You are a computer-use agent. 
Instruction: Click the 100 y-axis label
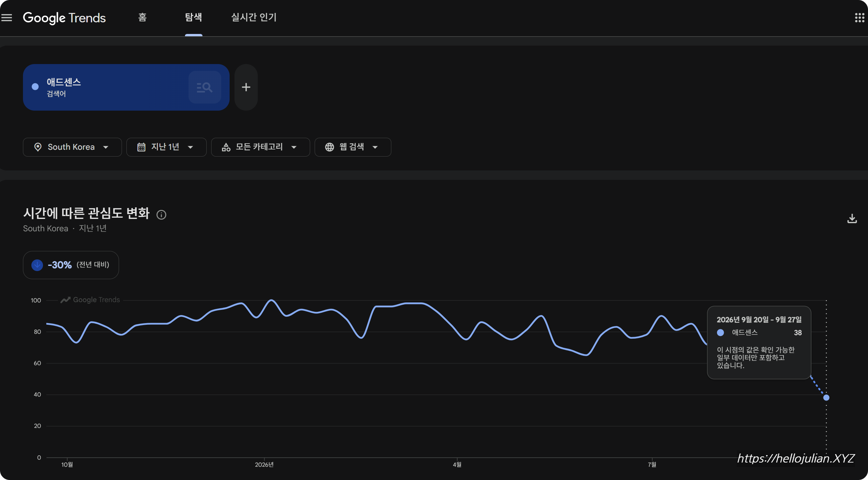point(36,300)
